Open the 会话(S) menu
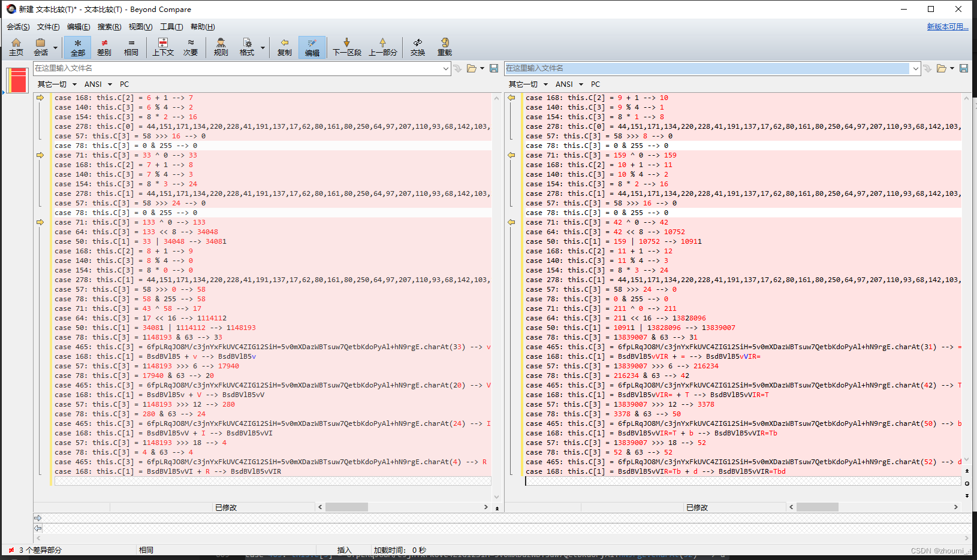The width and height of the screenshot is (977, 560). tap(18, 27)
